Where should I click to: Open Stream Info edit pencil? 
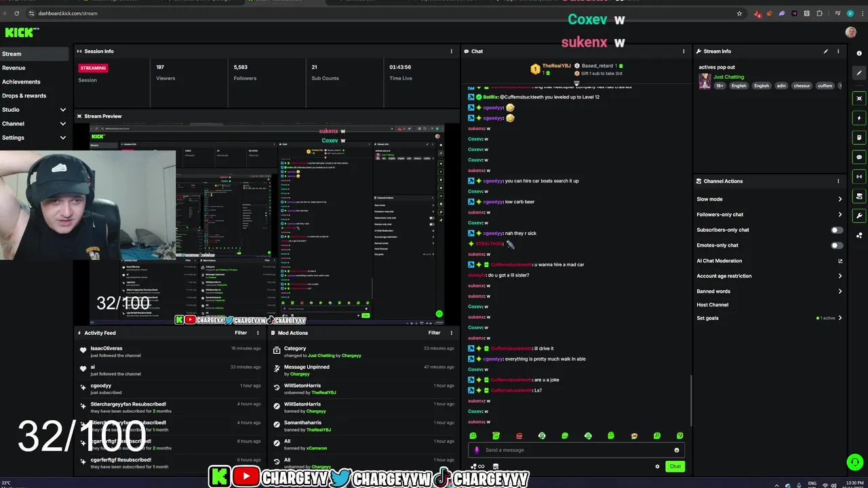click(x=825, y=51)
